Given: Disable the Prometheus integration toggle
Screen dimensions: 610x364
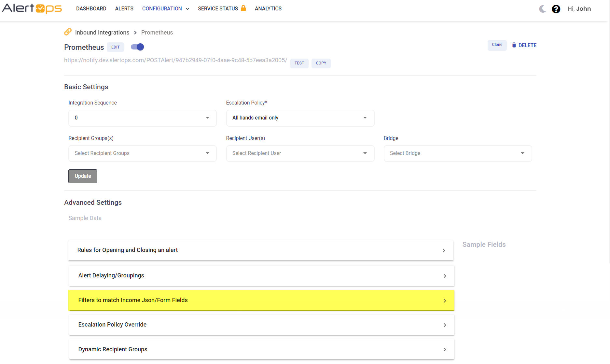Looking at the screenshot, I should click(x=137, y=47).
